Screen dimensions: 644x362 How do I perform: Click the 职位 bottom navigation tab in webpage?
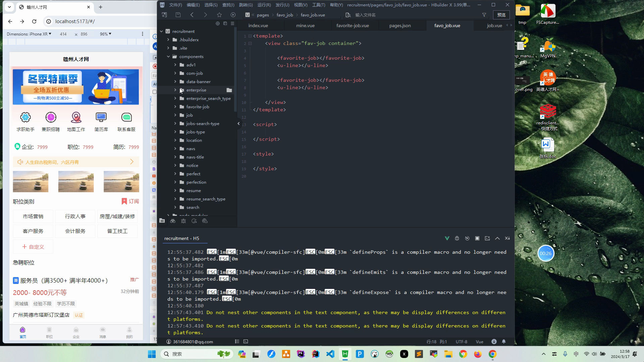pyautogui.click(x=49, y=333)
